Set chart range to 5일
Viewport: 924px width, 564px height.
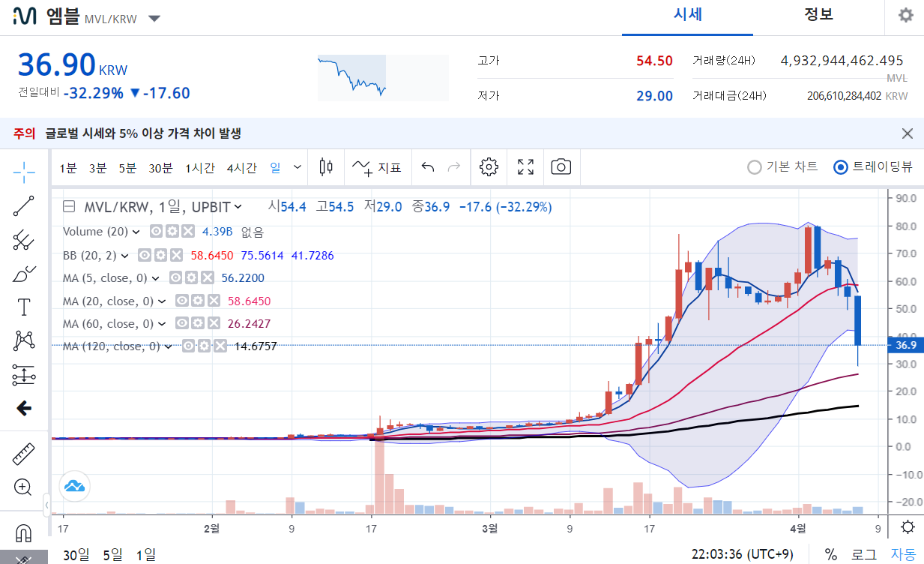pos(112,555)
